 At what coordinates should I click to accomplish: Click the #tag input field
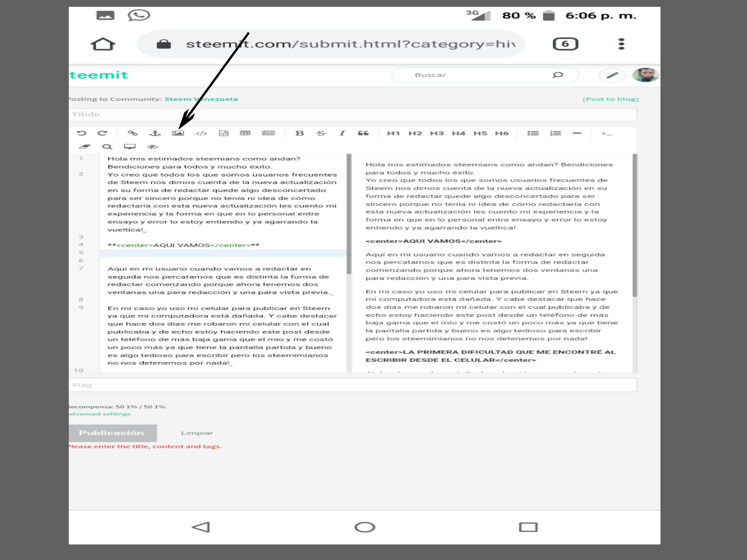pyautogui.click(x=353, y=385)
